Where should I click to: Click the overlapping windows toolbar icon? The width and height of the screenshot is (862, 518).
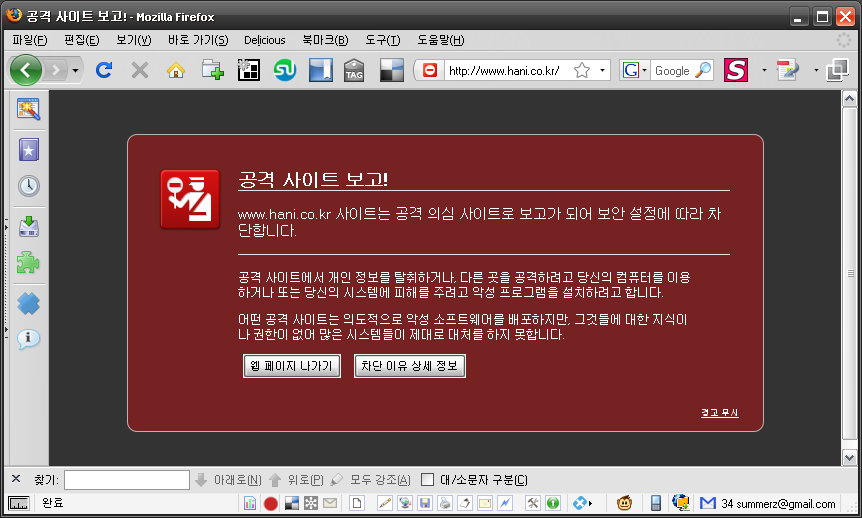click(837, 70)
